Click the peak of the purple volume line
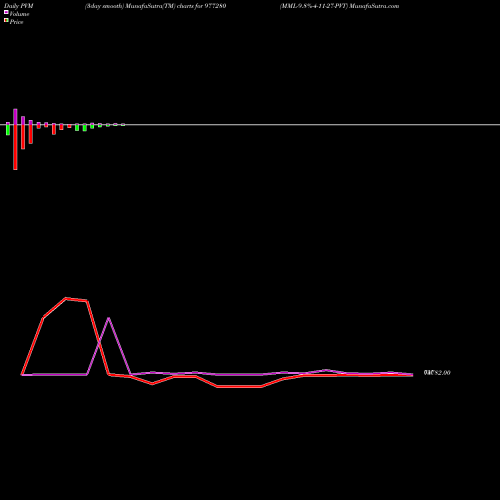The width and height of the screenshot is (500, 500). 109,318
